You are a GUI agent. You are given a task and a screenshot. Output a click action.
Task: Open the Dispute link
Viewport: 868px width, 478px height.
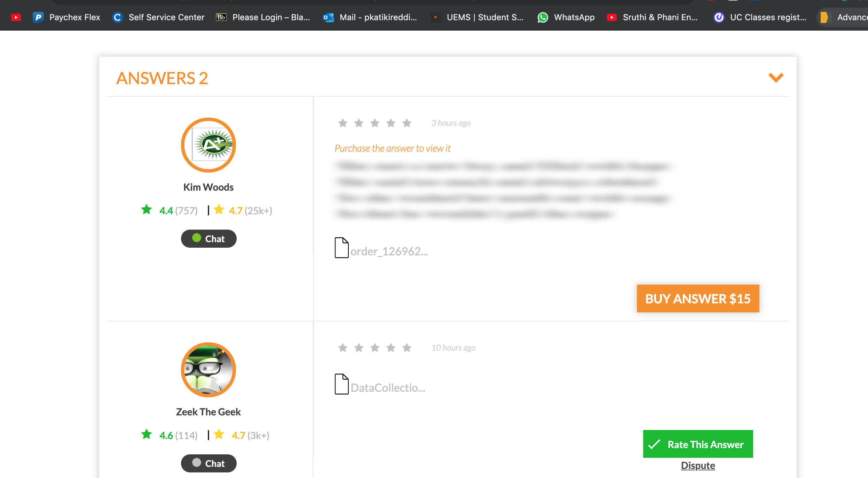(x=698, y=465)
